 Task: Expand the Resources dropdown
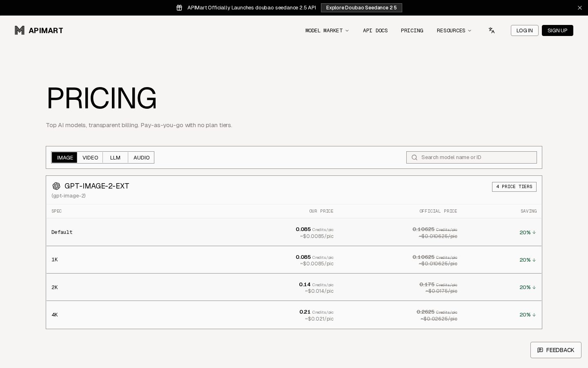pyautogui.click(x=454, y=31)
